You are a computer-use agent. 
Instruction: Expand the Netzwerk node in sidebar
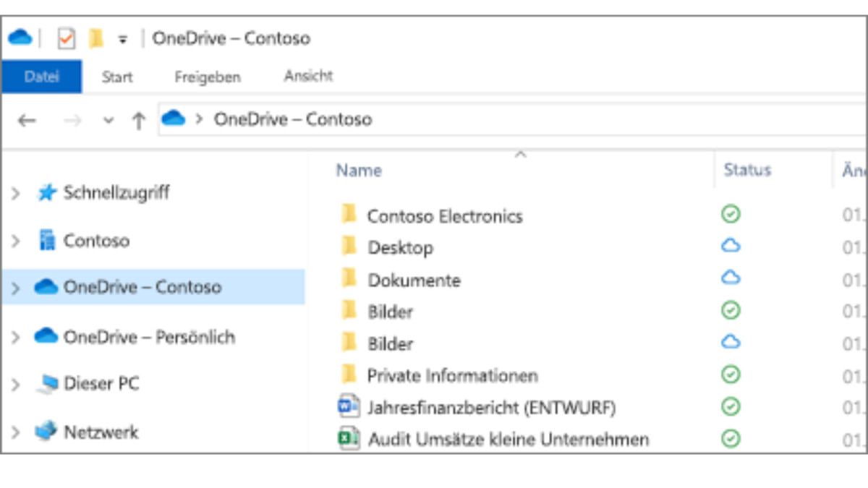16,432
